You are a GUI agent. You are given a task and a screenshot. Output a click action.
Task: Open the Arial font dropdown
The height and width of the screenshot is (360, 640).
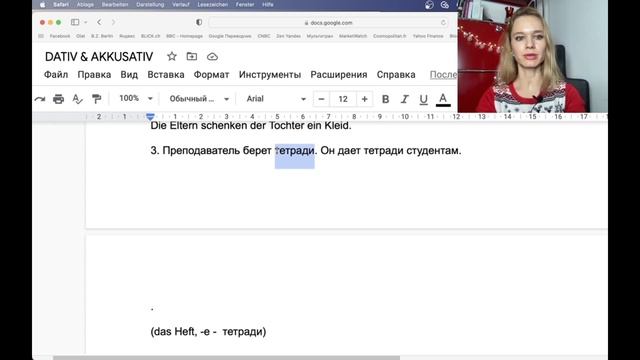click(276, 99)
